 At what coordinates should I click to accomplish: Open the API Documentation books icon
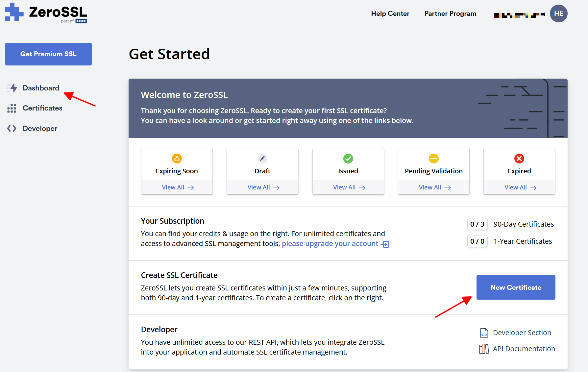tap(483, 349)
